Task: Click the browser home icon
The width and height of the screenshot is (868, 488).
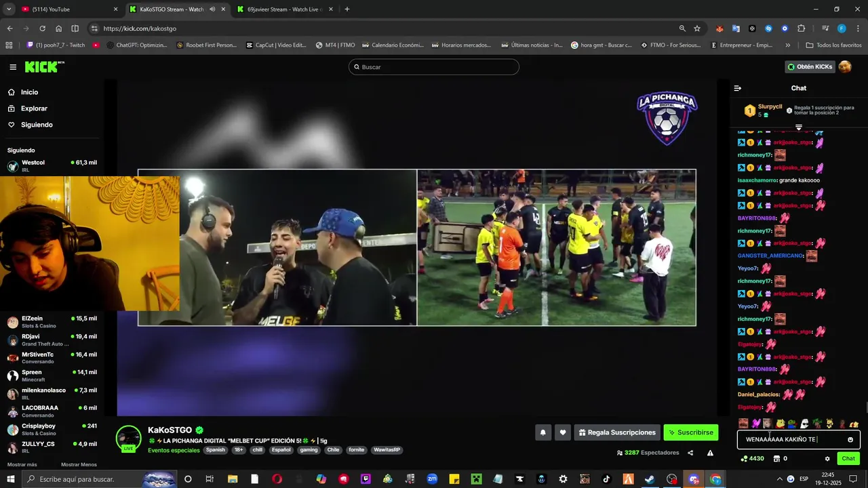Action: (58, 28)
